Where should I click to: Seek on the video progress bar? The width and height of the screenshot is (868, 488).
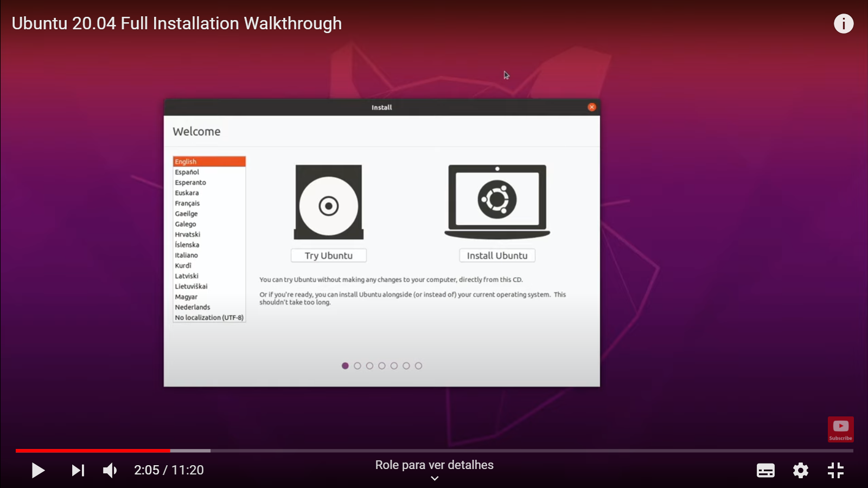[434, 451]
